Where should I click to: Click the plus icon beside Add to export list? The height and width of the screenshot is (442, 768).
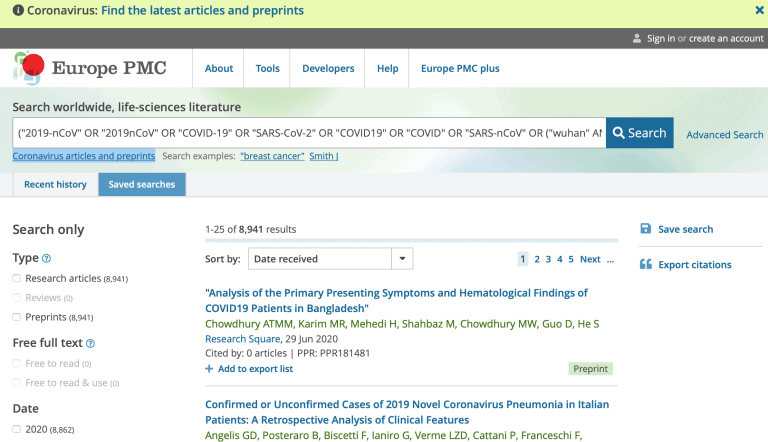click(x=209, y=368)
